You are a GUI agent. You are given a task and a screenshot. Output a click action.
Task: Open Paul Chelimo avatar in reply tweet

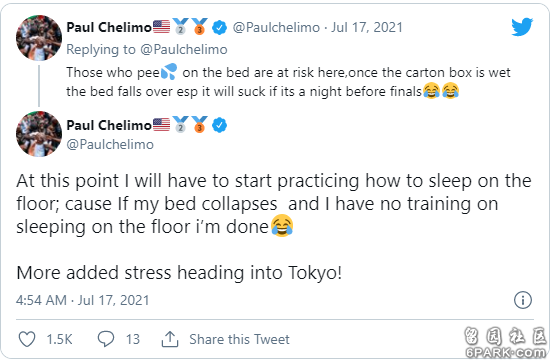click(39, 38)
